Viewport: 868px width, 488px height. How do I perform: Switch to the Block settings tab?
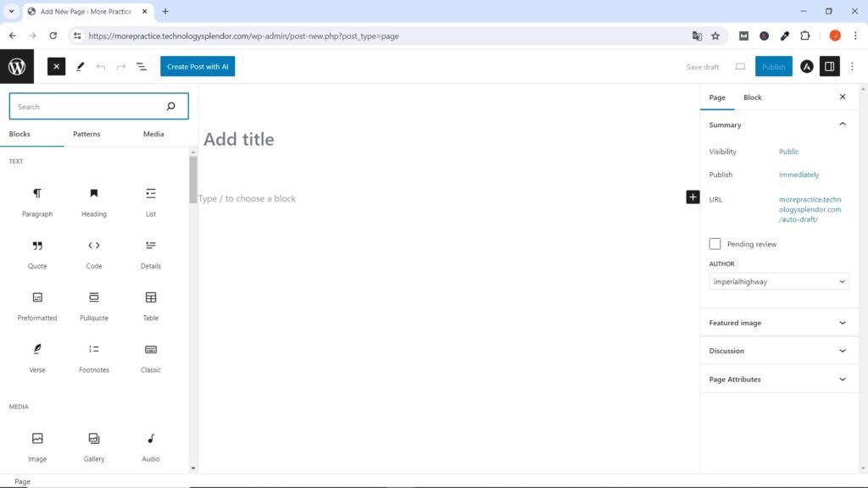pyautogui.click(x=752, y=97)
